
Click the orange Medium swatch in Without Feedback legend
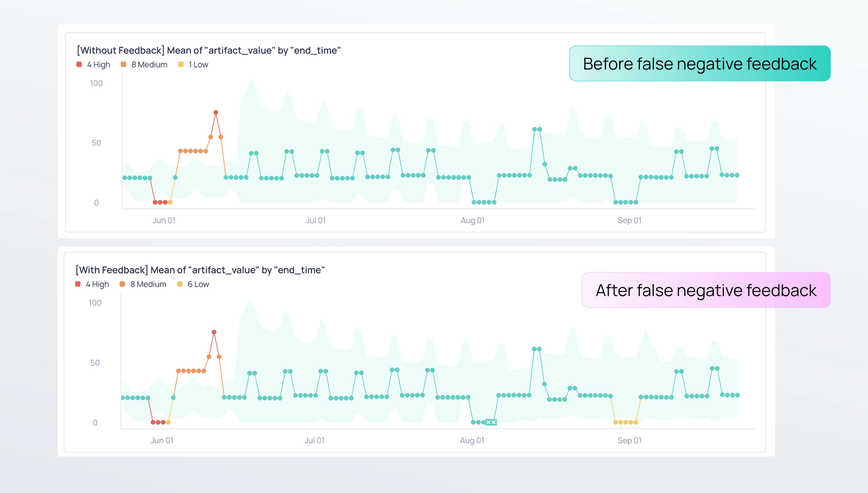point(124,64)
